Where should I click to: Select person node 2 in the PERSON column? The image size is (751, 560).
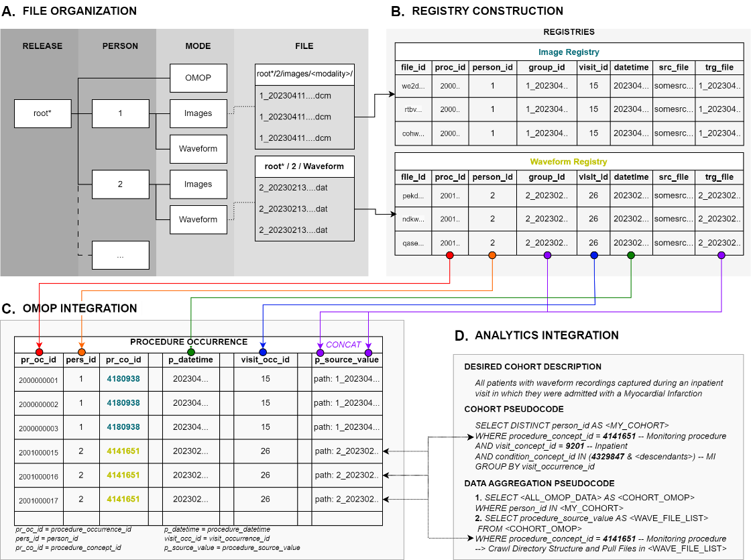click(121, 184)
